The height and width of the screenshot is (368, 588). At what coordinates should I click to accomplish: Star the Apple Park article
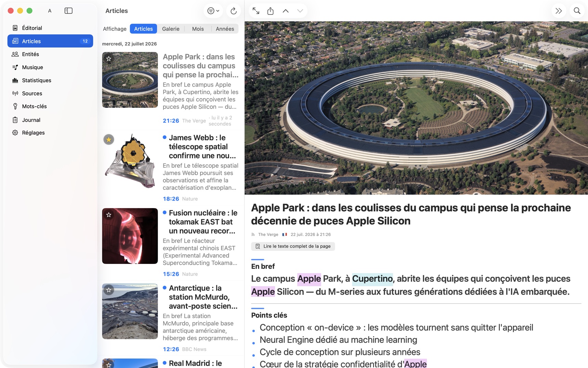[x=109, y=59]
